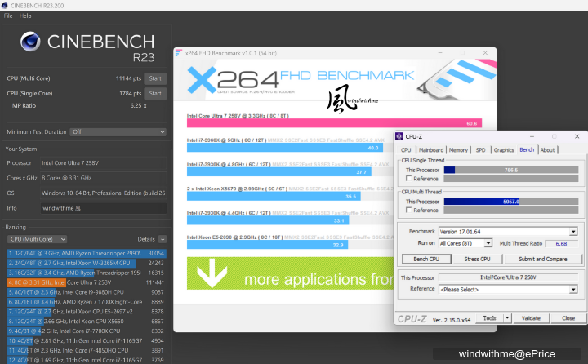The height and width of the screenshot is (364, 588).
Task: Click the pink Core Ultra 7 258V result bar
Action: tap(333, 123)
